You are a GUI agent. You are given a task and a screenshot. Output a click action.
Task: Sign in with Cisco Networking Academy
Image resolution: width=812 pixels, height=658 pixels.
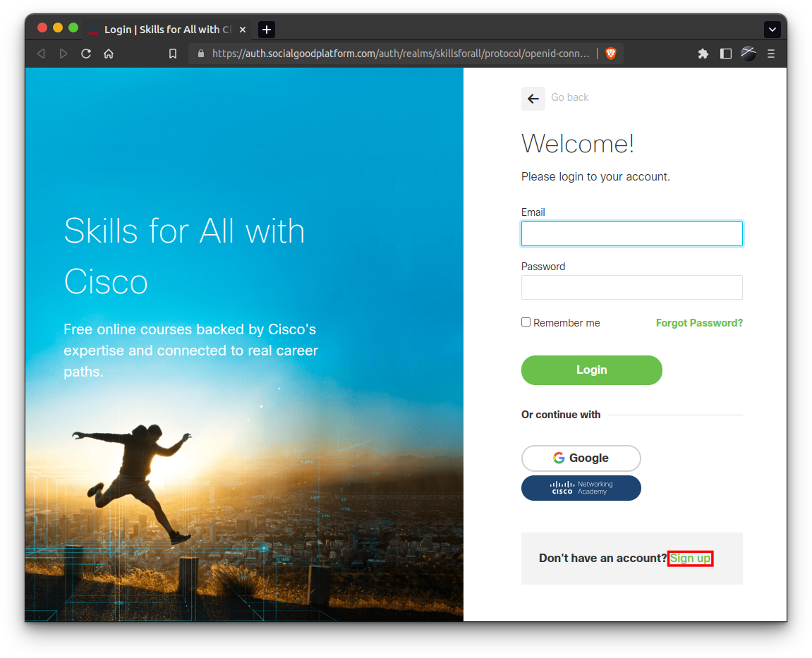pyautogui.click(x=581, y=488)
